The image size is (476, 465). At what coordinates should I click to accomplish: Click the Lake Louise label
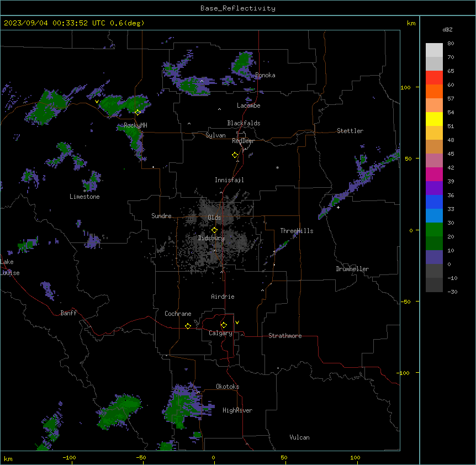[10, 267]
